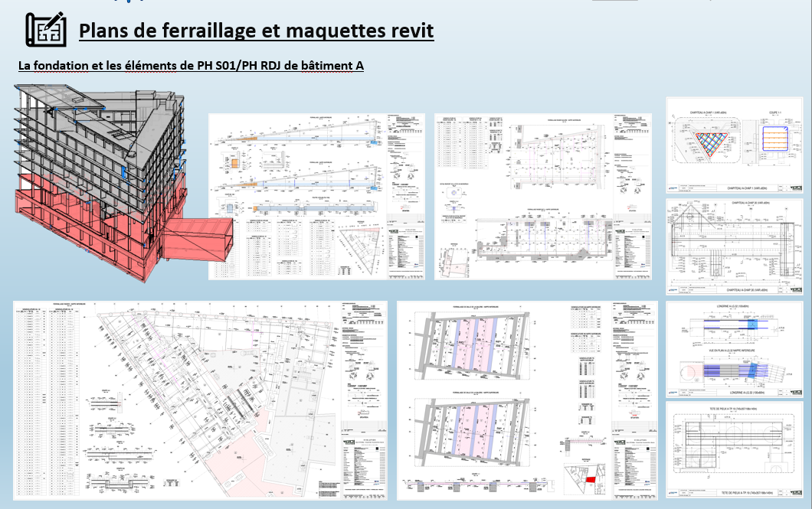
Task: Open the 'CHAPITEAU A-CHAP 1' triangular drawing
Action: [703, 144]
